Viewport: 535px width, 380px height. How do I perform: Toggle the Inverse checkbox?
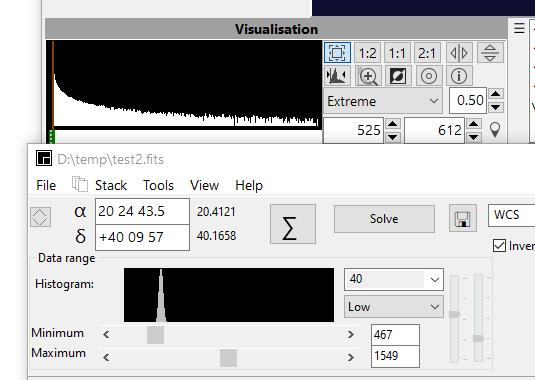[500, 246]
